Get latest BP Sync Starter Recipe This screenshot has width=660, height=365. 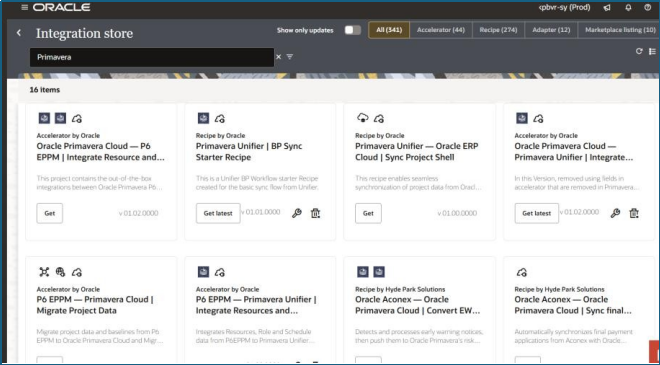point(218,213)
